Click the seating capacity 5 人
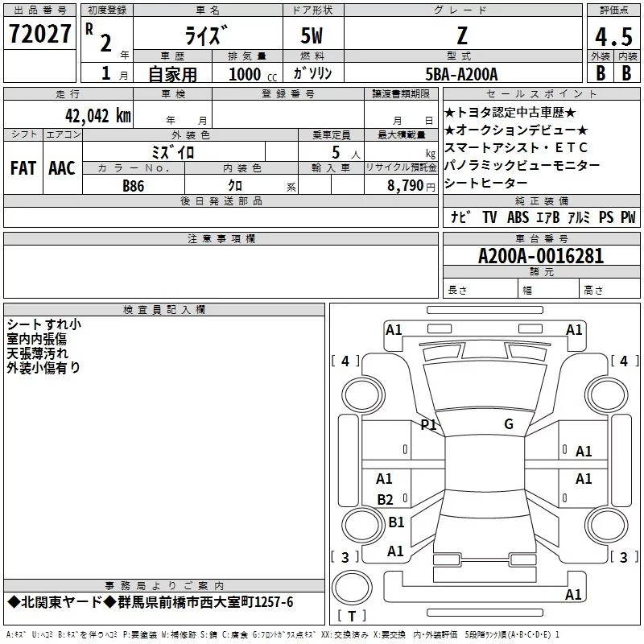644x644 pixels. tap(346, 153)
